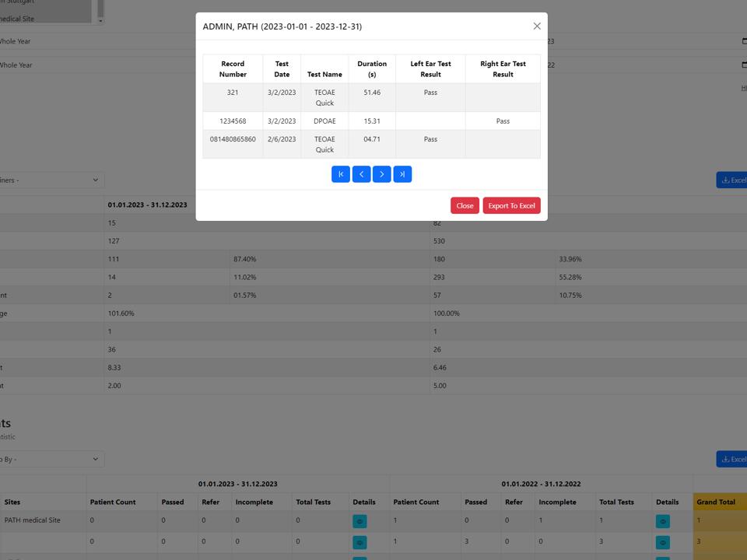Close the ADMIN, PATH dialog with X
Screen dimensions: 747x560
537,26
